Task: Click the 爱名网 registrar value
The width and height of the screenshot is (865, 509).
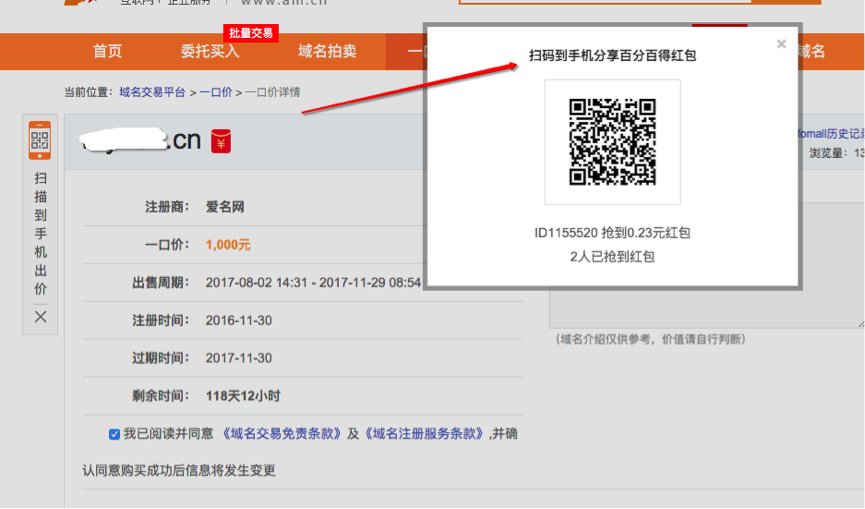Action: (x=225, y=207)
